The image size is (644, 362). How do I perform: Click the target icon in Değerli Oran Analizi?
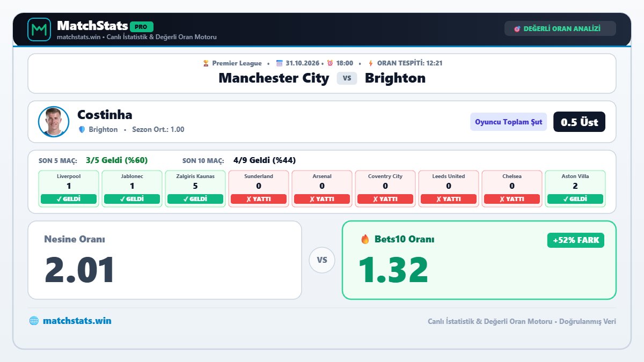(x=517, y=28)
